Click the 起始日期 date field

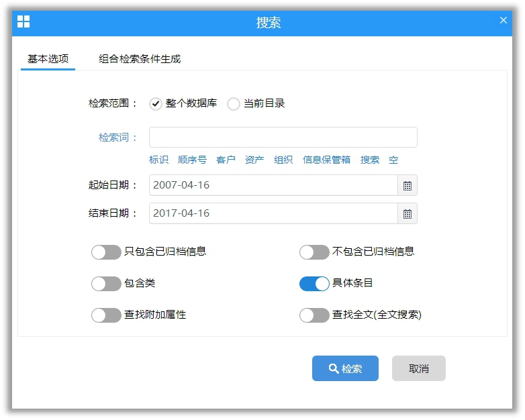273,185
